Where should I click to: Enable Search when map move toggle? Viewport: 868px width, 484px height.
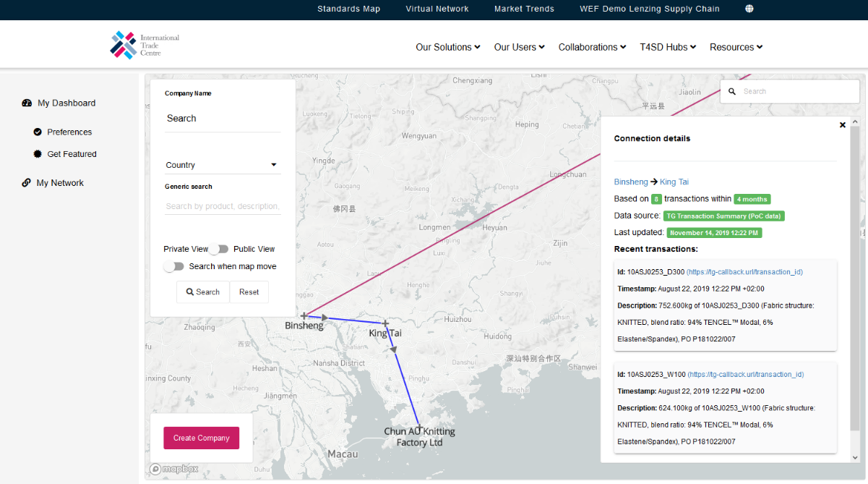point(174,266)
